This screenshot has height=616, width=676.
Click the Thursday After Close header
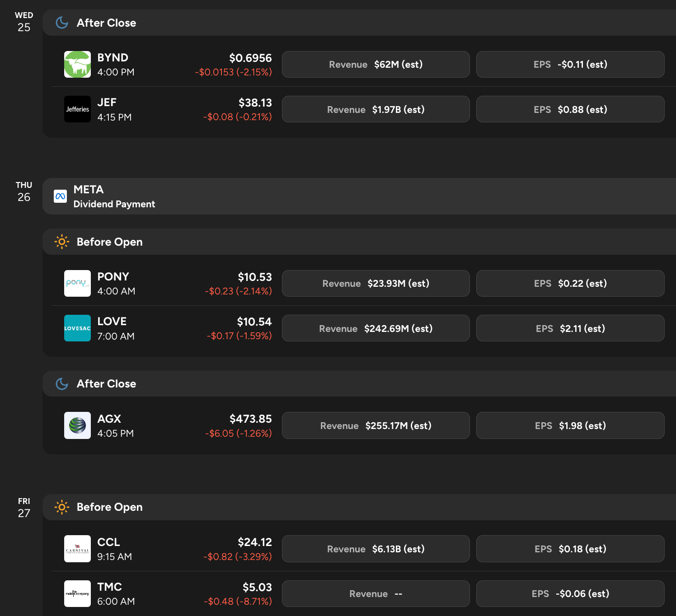(359, 383)
